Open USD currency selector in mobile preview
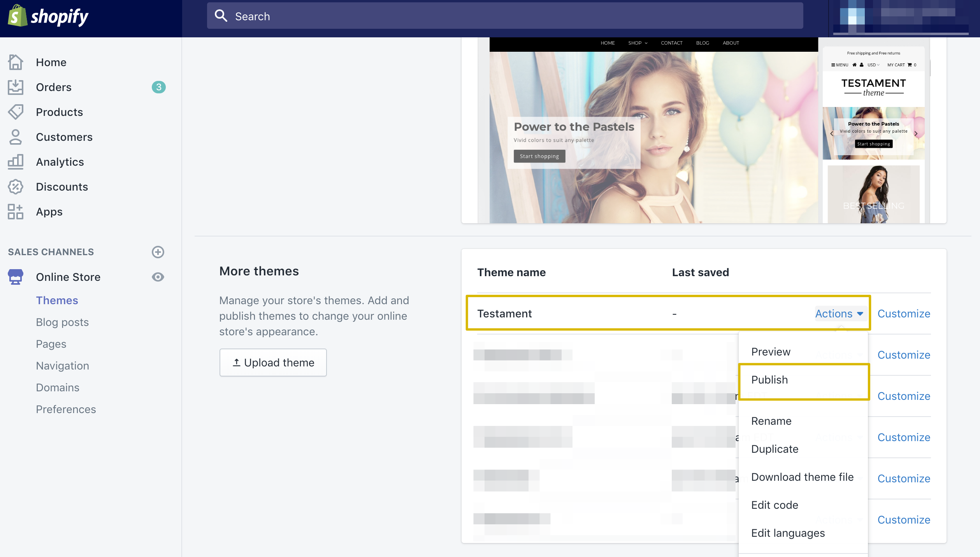 873,65
